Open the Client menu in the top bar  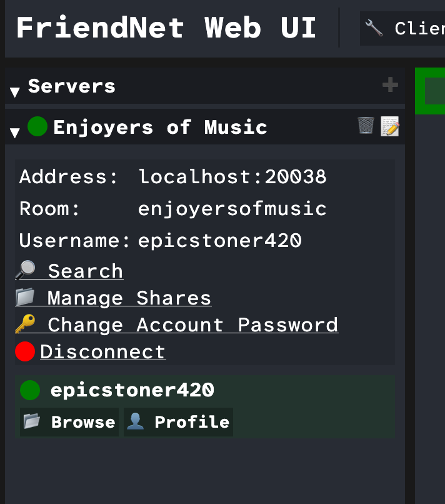(x=403, y=27)
